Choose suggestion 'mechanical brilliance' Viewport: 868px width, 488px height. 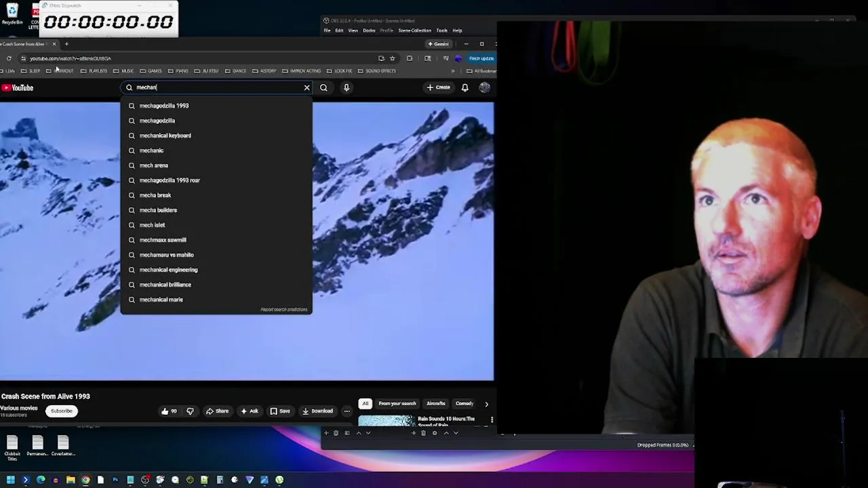coord(216,285)
